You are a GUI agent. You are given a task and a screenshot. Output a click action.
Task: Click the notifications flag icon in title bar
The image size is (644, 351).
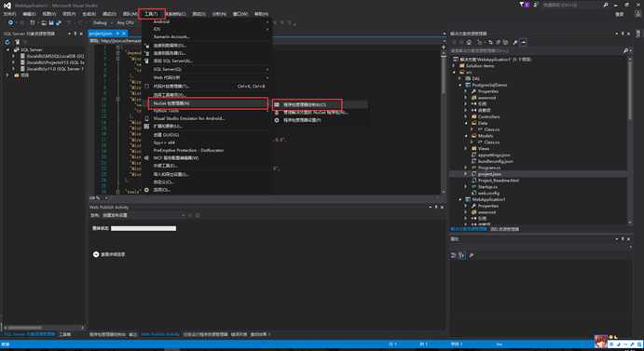point(523,5)
